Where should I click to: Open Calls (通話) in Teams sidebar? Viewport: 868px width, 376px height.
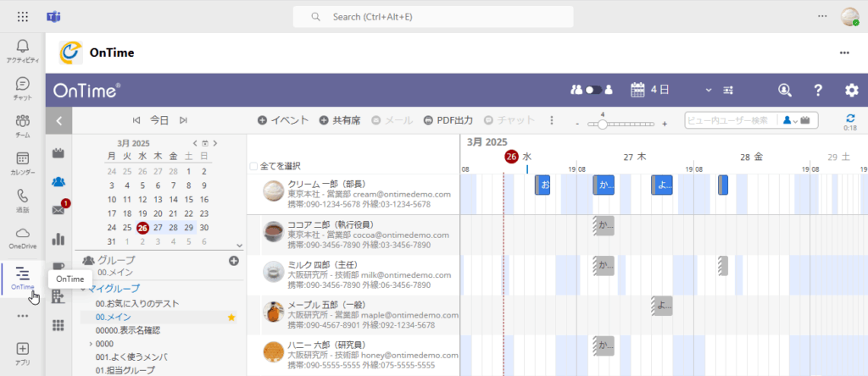tap(23, 202)
